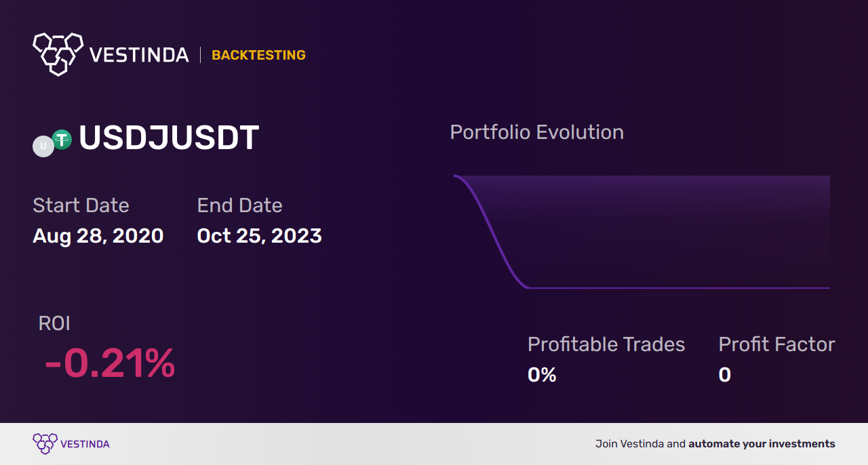This screenshot has height=465, width=868.
Task: Click the ROI label
Action: [54, 323]
